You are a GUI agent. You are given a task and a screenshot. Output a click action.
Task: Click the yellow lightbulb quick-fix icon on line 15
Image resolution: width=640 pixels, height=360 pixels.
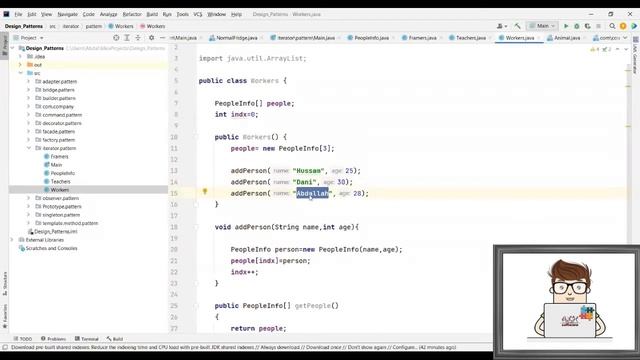click(x=205, y=191)
